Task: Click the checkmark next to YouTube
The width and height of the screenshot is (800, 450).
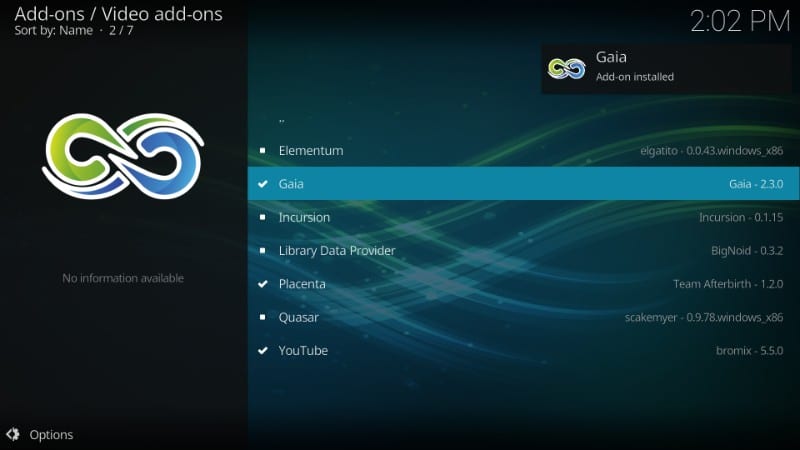Action: click(x=263, y=351)
